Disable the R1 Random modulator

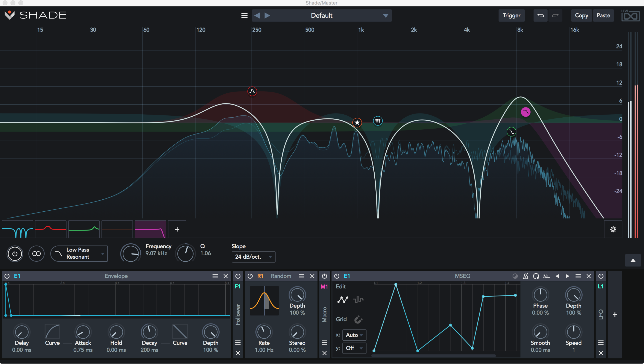[250, 276]
